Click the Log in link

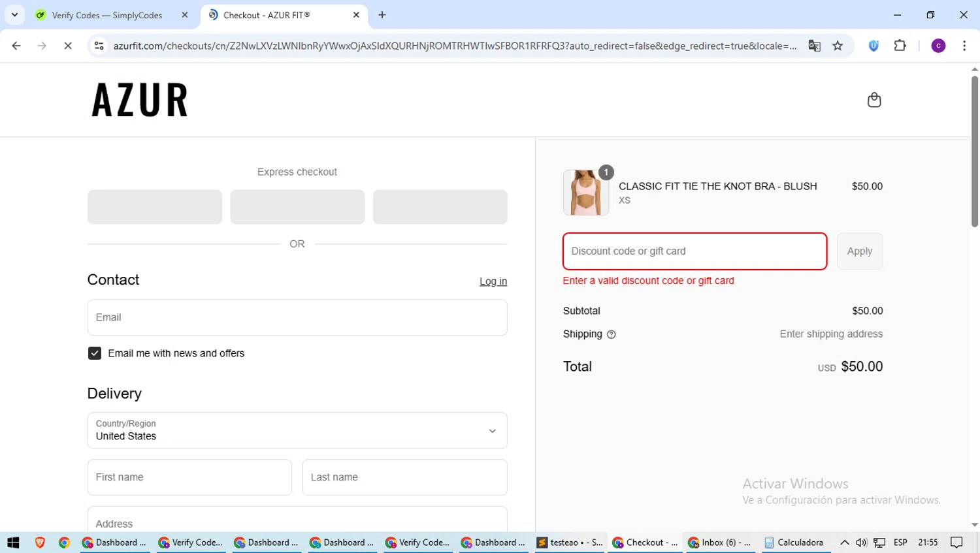pyautogui.click(x=493, y=281)
